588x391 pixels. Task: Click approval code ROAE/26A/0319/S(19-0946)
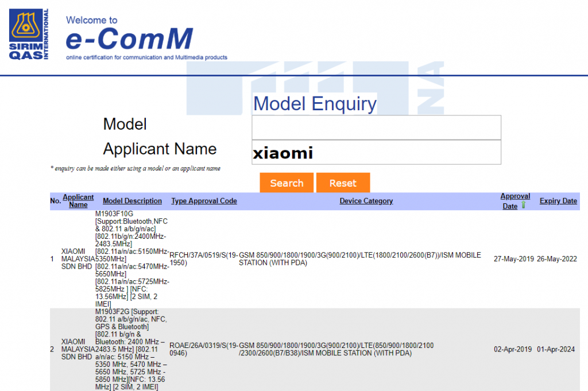(x=204, y=350)
